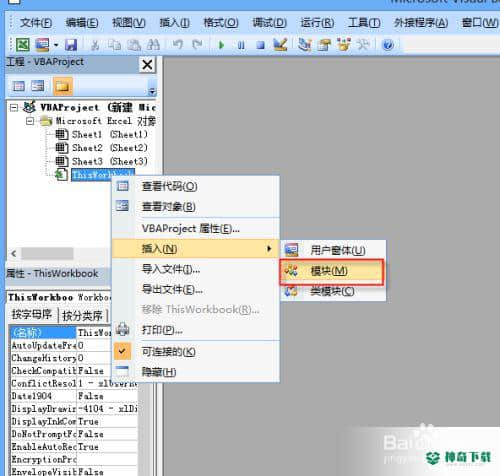Open the 外接程序(A) menu
Screen dimensions: 500x476
(421, 23)
